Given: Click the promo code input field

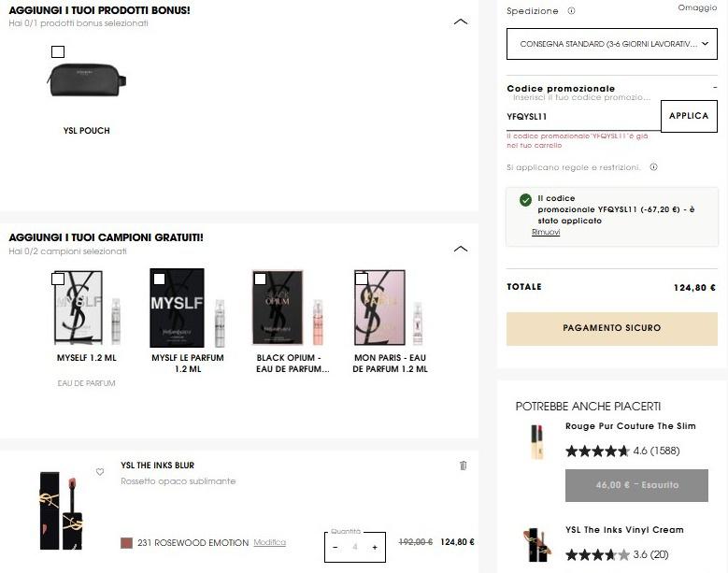Looking at the screenshot, I should [581, 117].
